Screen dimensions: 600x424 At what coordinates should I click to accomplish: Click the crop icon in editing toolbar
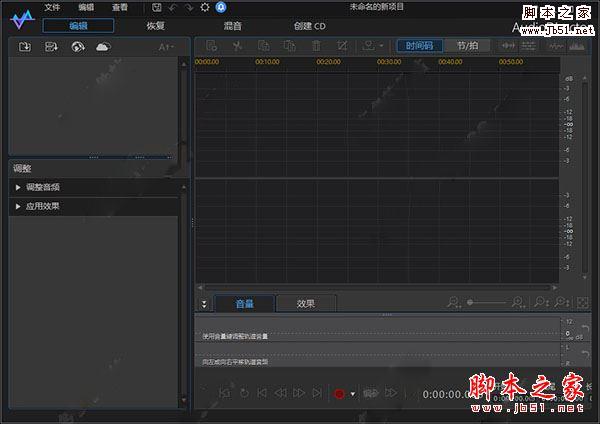pyautogui.click(x=343, y=46)
